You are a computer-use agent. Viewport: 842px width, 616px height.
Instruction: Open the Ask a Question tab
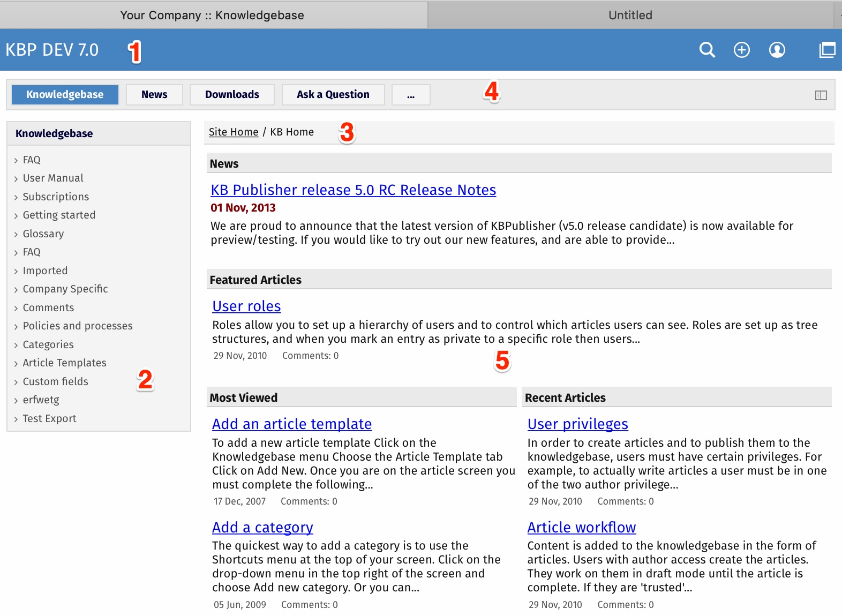(x=333, y=95)
